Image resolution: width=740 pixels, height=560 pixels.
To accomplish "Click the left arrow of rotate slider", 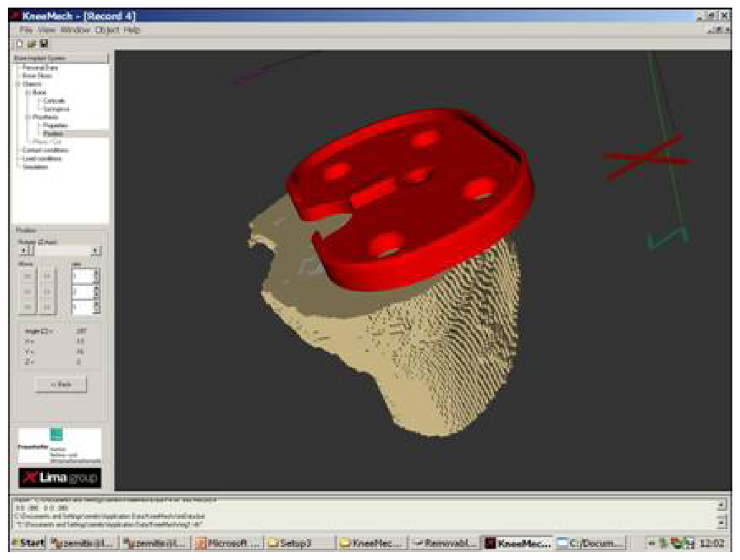I will click(x=24, y=250).
